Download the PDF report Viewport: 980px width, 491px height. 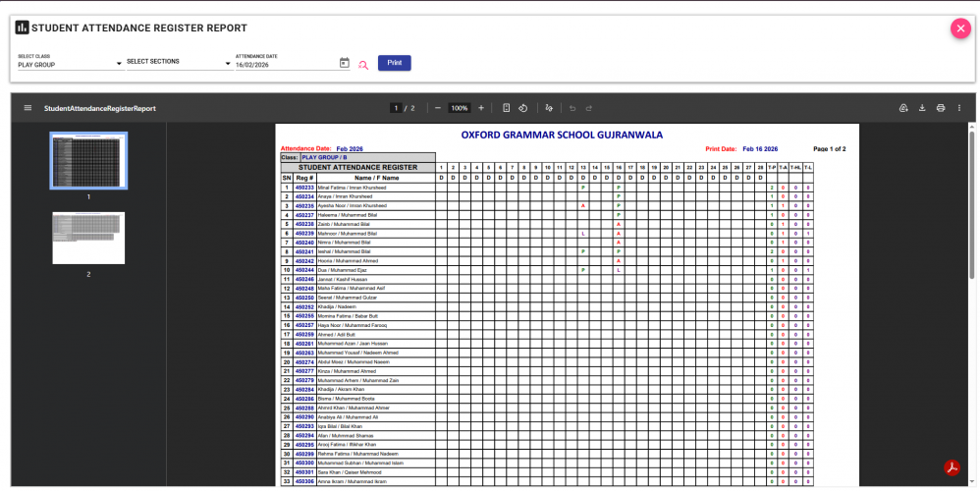click(x=922, y=108)
